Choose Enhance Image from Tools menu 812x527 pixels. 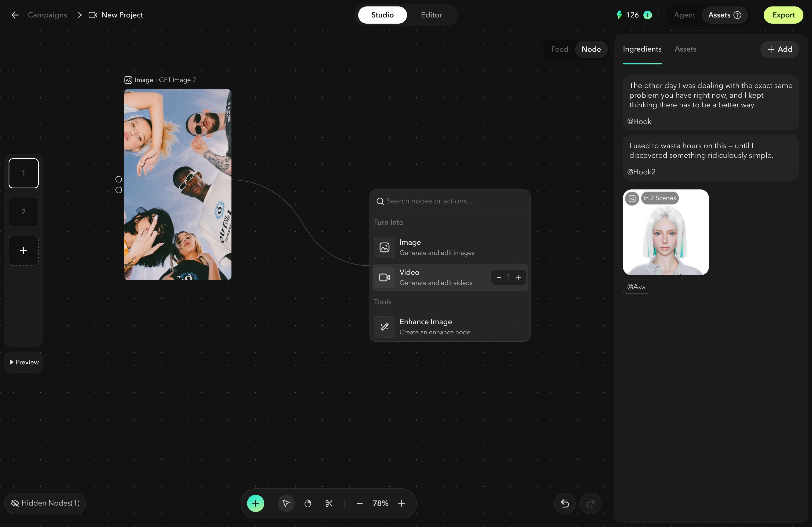(x=450, y=326)
